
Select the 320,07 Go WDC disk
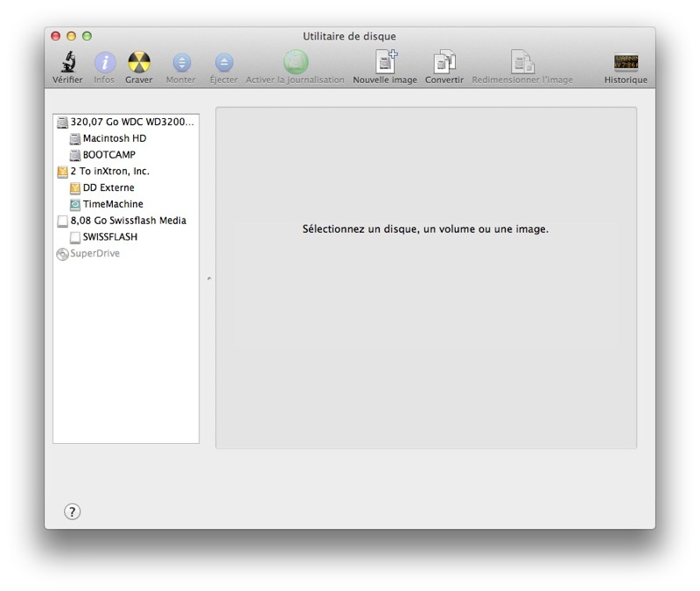(131, 122)
